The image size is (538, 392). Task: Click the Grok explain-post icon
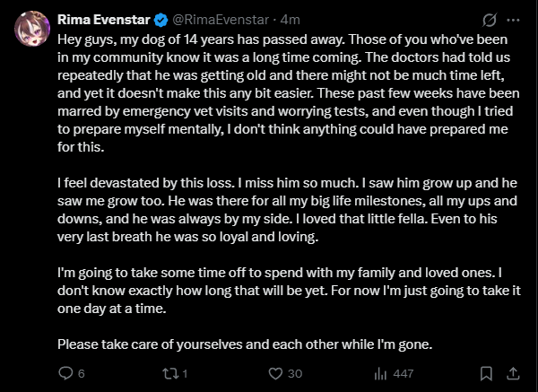(490, 20)
